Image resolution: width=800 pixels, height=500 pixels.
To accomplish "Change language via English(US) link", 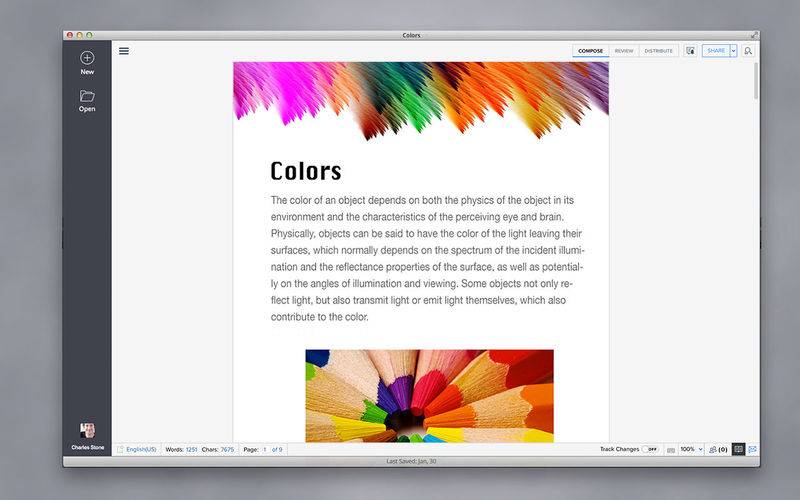I will click(141, 449).
